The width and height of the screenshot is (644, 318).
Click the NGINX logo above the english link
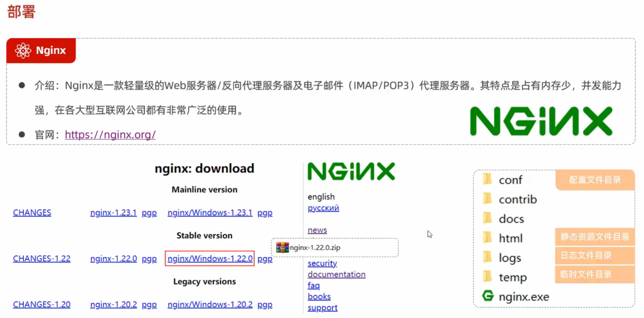pyautogui.click(x=351, y=171)
